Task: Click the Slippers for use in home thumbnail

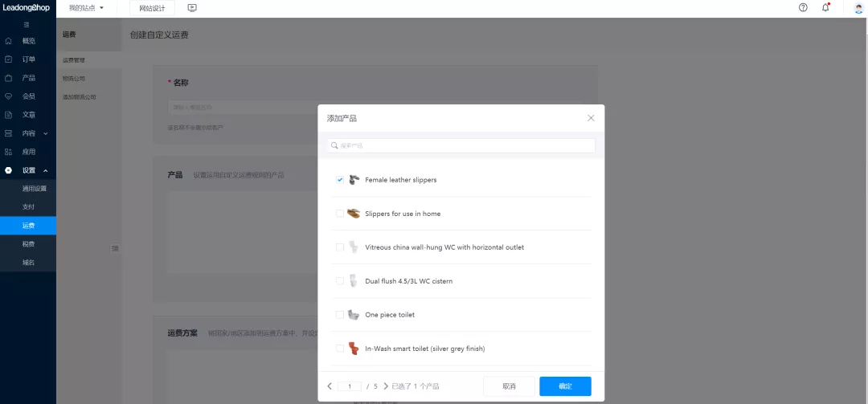Action: tap(354, 214)
